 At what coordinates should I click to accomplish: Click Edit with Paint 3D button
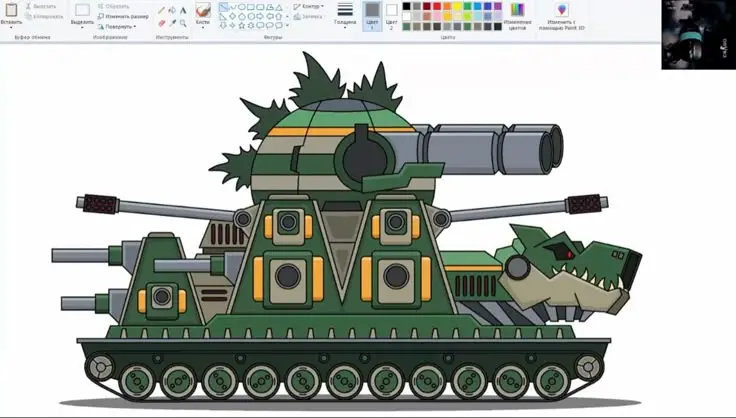[x=561, y=16]
